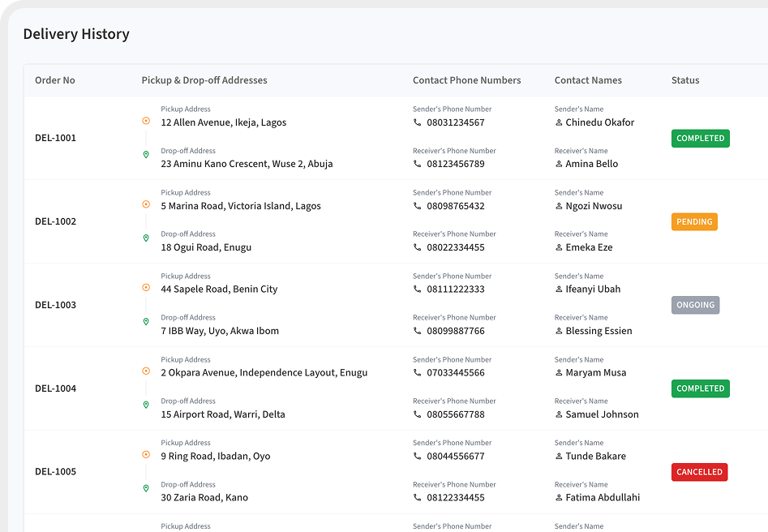Click the green drop-off pin for DEL-1005

146,488
